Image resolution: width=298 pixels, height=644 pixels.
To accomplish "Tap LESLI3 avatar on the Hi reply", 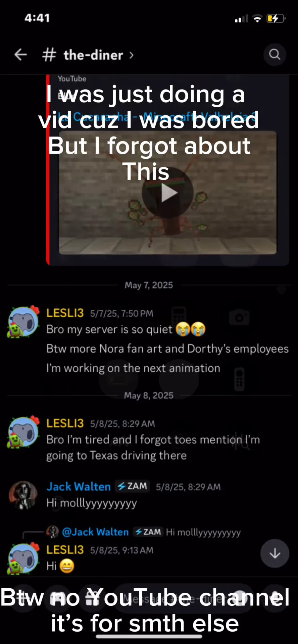I will click(x=23, y=558).
